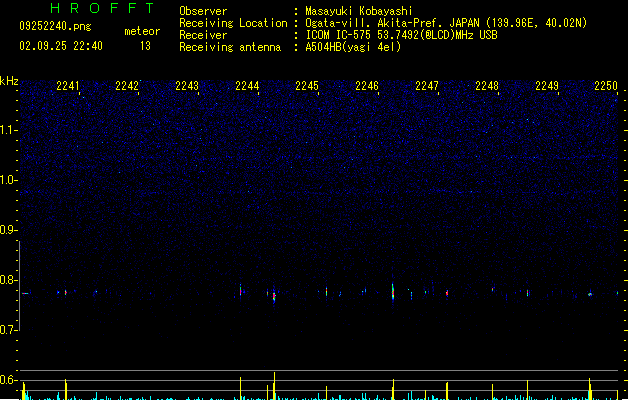Click the 2246 time marker
Screen dimensions: 629x400
[367, 86]
